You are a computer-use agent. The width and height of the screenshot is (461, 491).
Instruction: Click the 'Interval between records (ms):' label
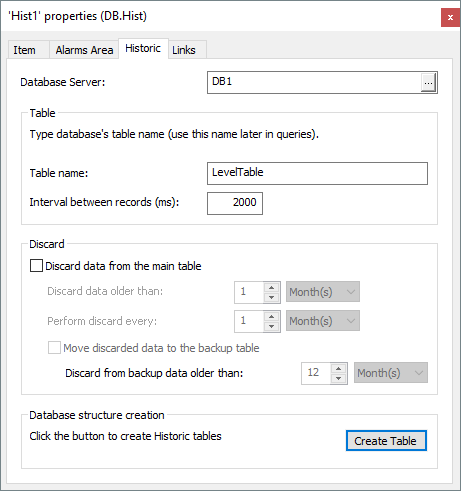tap(104, 202)
